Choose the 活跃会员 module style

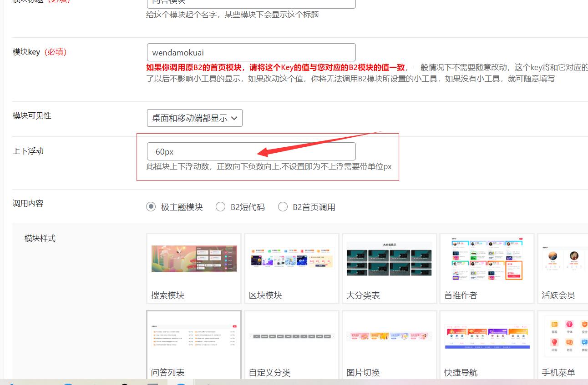pos(563,268)
